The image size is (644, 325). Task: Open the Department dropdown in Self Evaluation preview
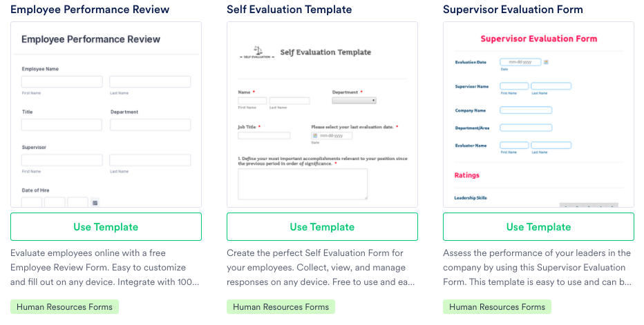tap(354, 101)
